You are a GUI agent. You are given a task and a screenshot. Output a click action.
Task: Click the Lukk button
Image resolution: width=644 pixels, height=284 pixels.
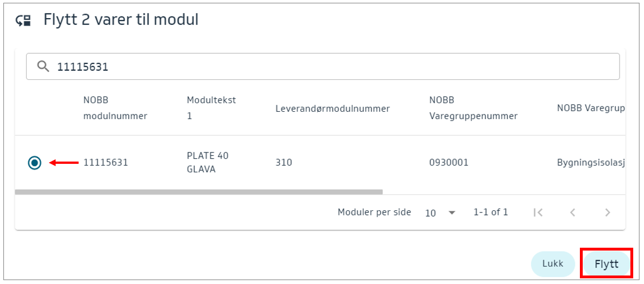[x=553, y=264]
